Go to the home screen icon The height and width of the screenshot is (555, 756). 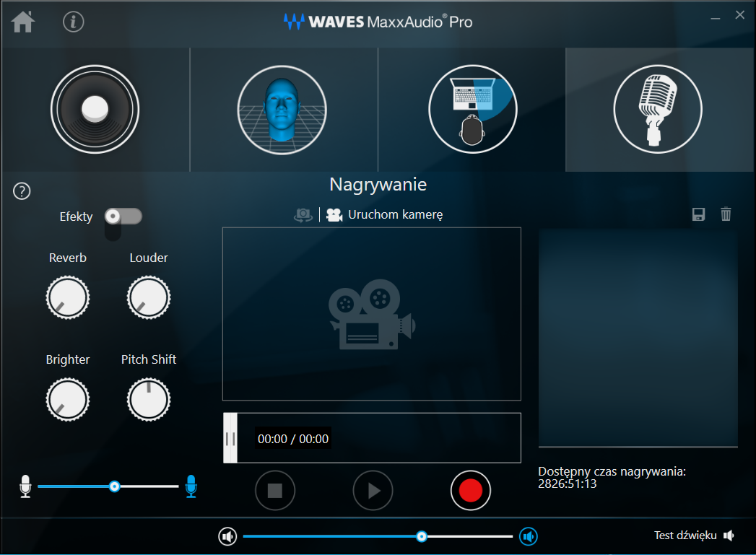pyautogui.click(x=23, y=22)
